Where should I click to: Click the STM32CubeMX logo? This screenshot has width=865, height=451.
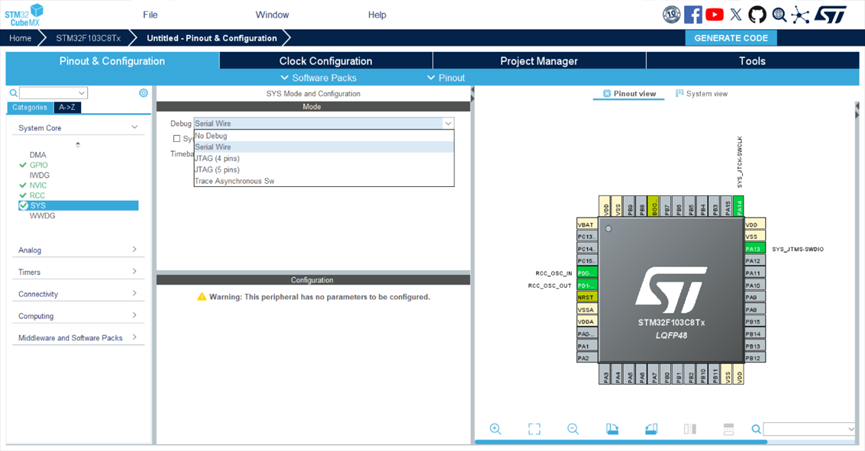click(x=24, y=14)
